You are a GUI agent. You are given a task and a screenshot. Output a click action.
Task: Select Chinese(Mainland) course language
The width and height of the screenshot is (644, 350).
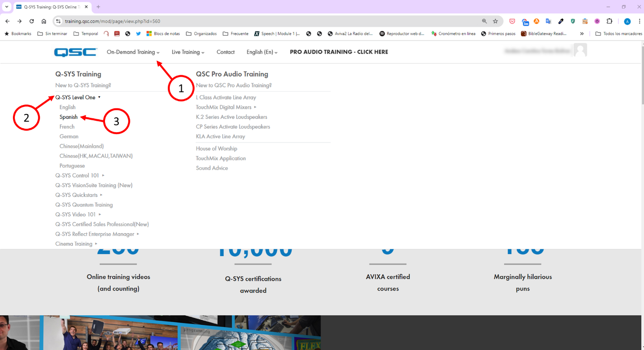(x=82, y=146)
